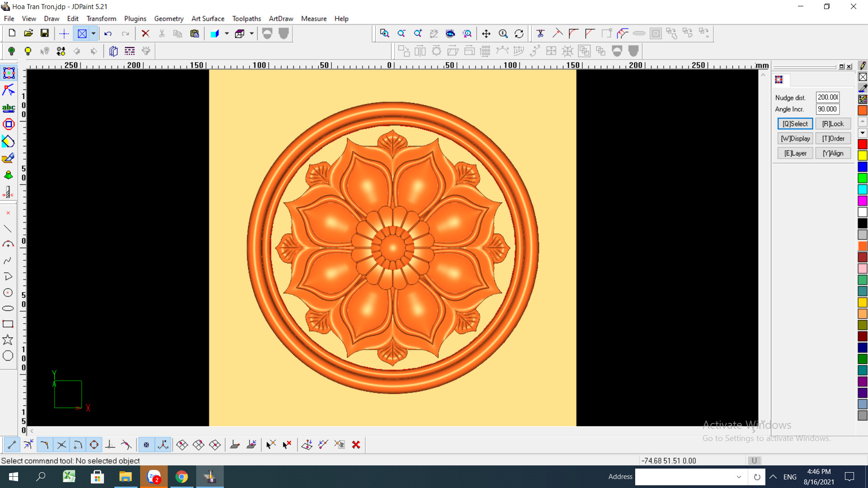Expand the selection mode dropdown arrow
This screenshot has height=488, width=868.
(94, 33)
